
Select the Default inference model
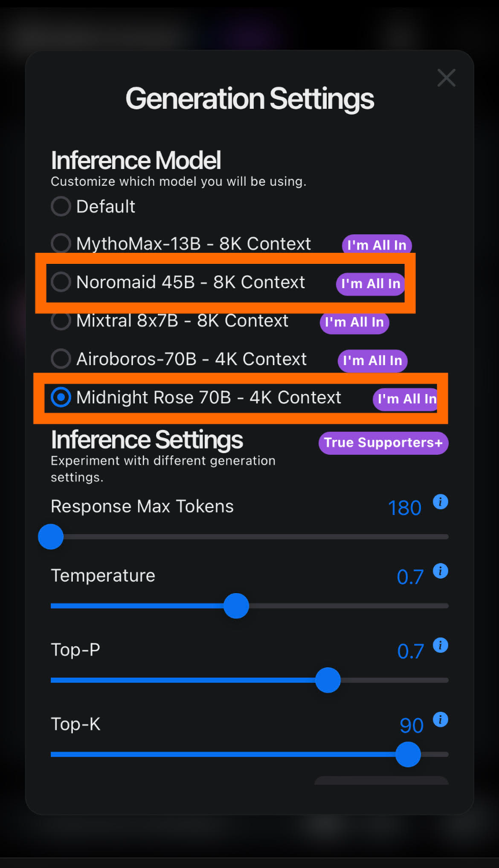coord(61,207)
